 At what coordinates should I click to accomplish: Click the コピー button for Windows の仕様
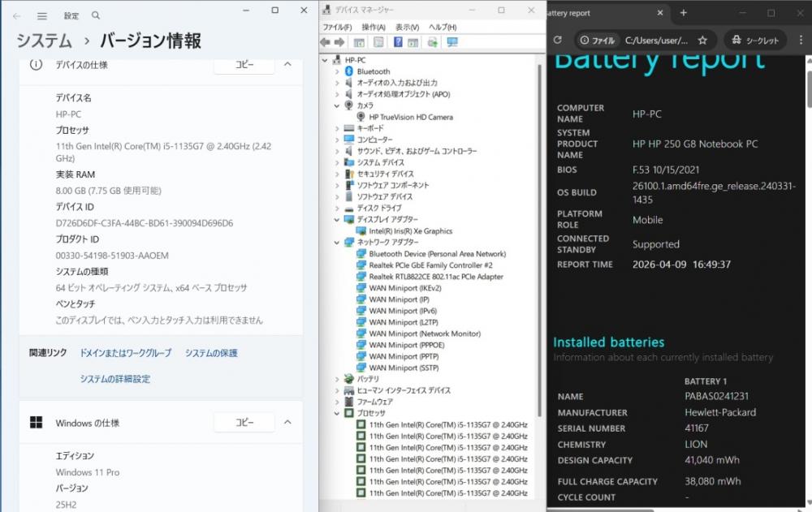click(x=244, y=423)
